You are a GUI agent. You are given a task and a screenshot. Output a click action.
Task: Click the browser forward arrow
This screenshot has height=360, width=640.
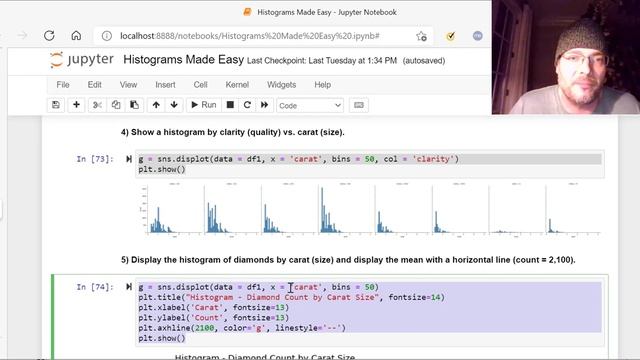pyautogui.click(x=22, y=36)
